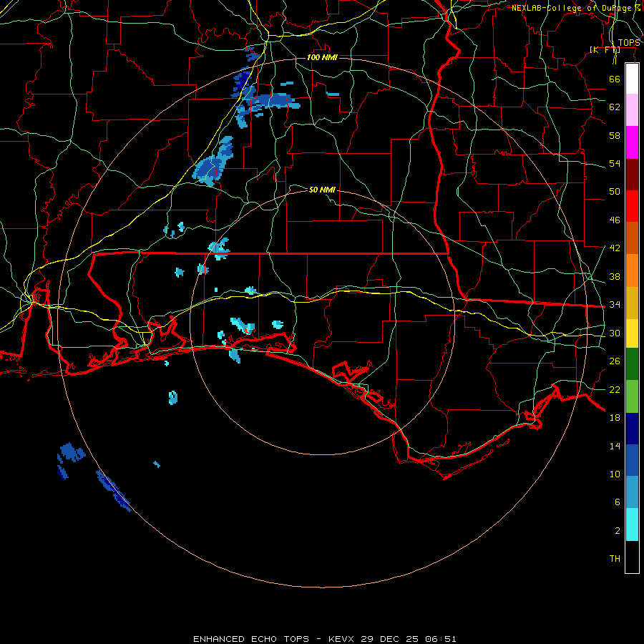Click the elongated dark blue echo on outer ring
The width and height of the screenshot is (644, 644).
(x=113, y=491)
